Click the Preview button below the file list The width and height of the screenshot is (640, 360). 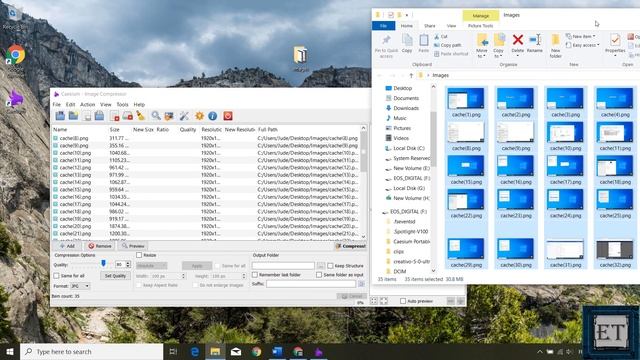click(x=133, y=246)
